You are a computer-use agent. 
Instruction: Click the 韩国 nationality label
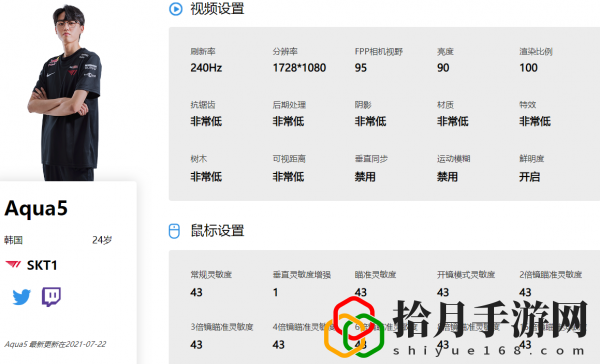(x=13, y=240)
